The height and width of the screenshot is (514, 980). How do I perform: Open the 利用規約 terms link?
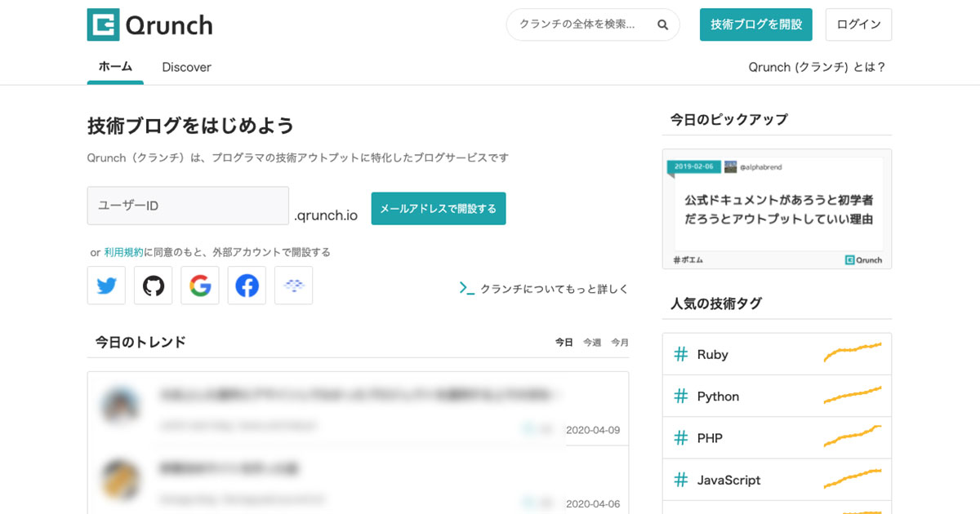pyautogui.click(x=123, y=252)
